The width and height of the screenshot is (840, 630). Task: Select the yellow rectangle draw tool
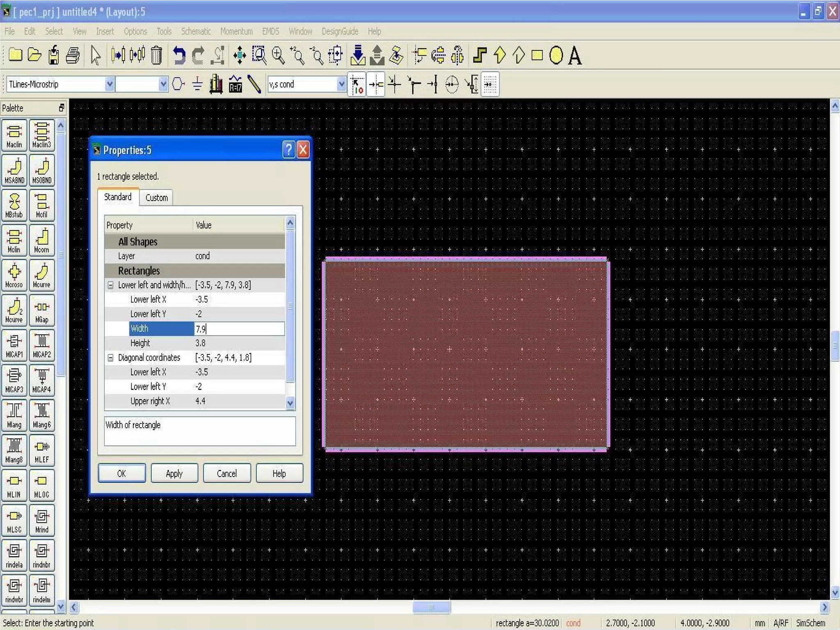click(x=537, y=55)
